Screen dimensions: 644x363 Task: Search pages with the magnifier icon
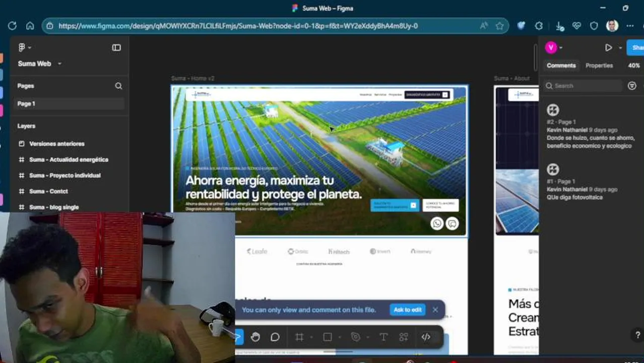click(x=118, y=86)
